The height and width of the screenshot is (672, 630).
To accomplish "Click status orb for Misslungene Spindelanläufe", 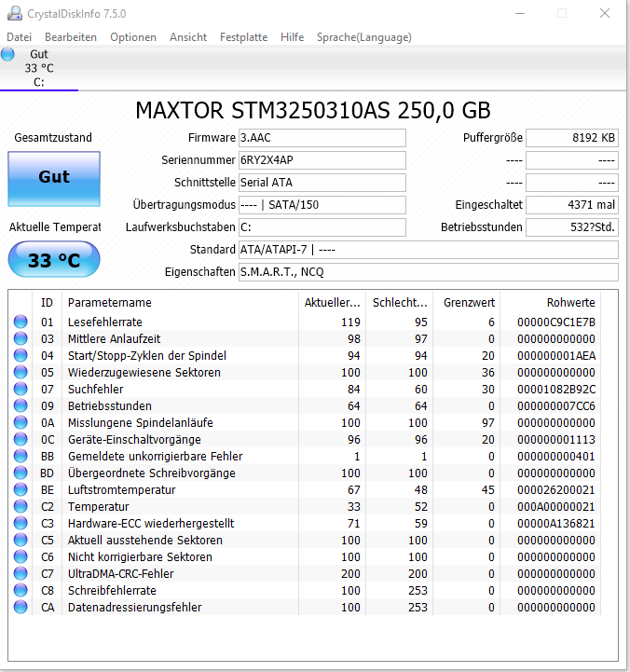I will pyautogui.click(x=21, y=422).
